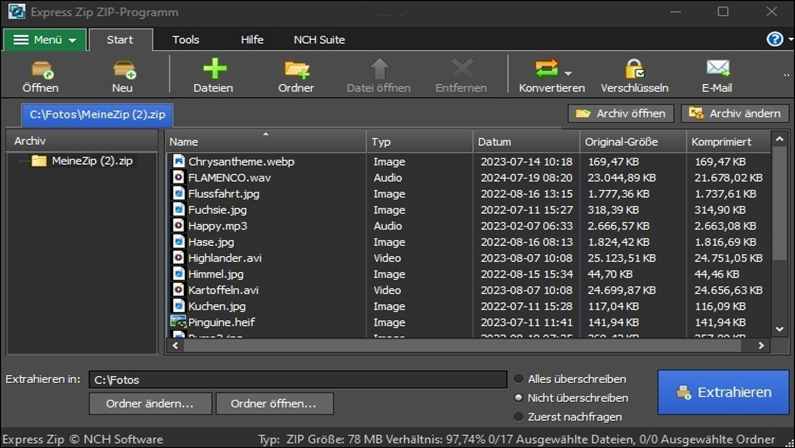Image resolution: width=795 pixels, height=448 pixels.
Task: Click the 2022-08-15 15:34 date cell
Action: [527, 274]
